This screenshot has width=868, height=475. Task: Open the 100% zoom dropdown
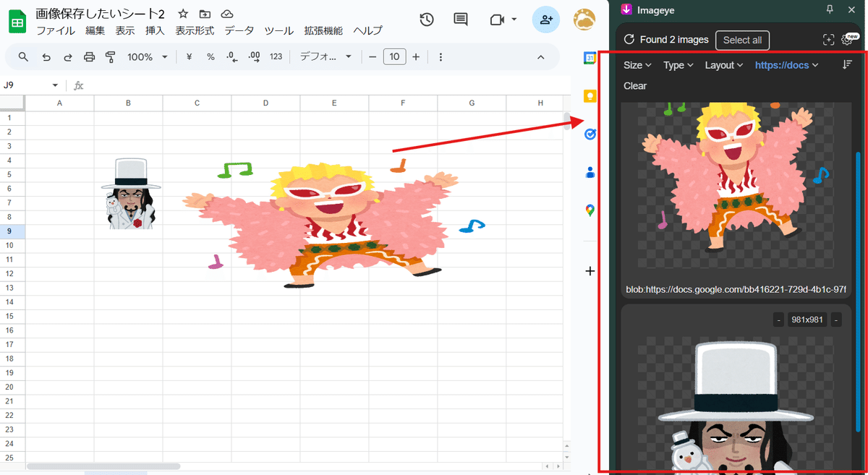click(148, 57)
